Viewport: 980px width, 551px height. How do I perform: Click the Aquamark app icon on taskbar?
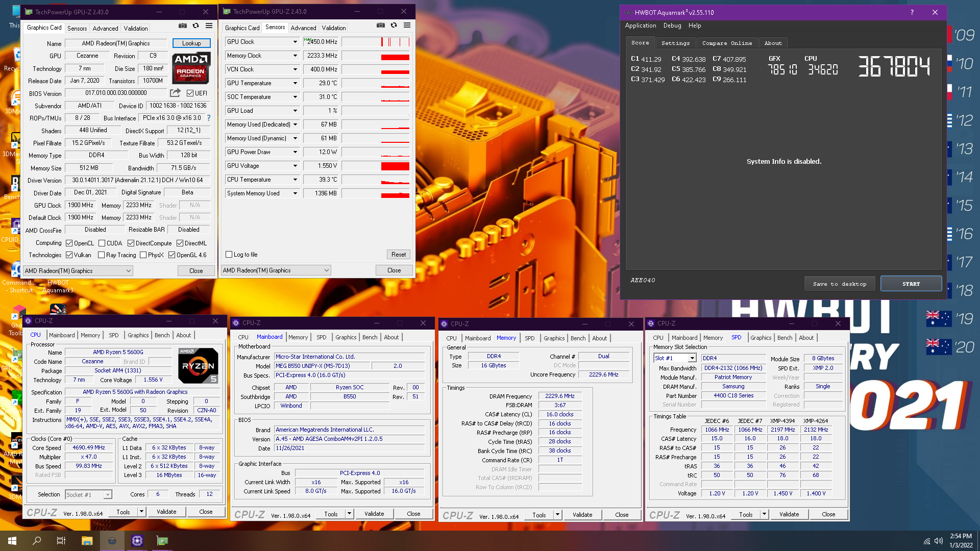(x=112, y=541)
